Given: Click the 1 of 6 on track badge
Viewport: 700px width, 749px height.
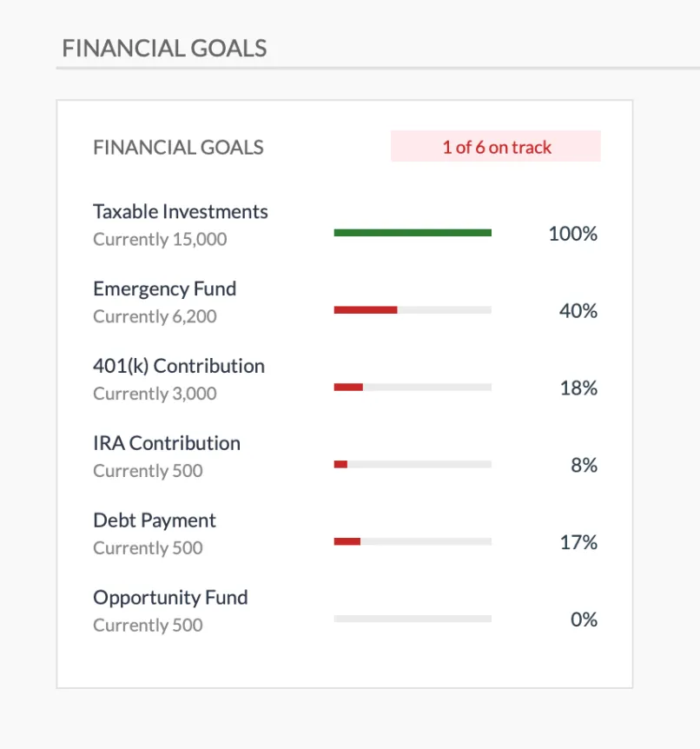Looking at the screenshot, I should pos(495,147).
